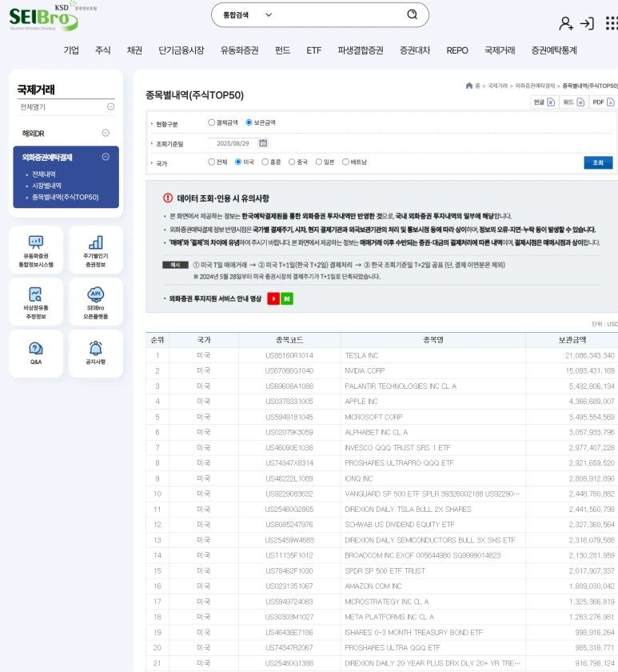Open the ETF menu
The height and width of the screenshot is (672, 618).
tap(314, 50)
